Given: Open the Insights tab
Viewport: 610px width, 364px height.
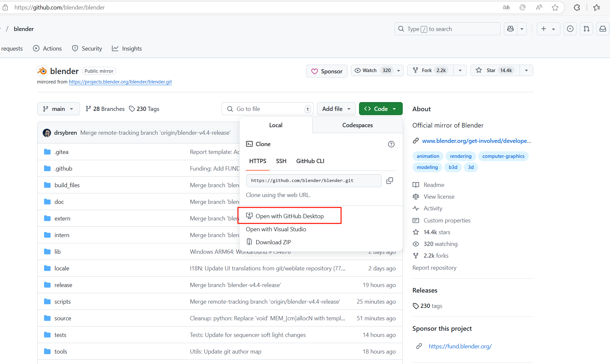Looking at the screenshot, I should pos(127,49).
